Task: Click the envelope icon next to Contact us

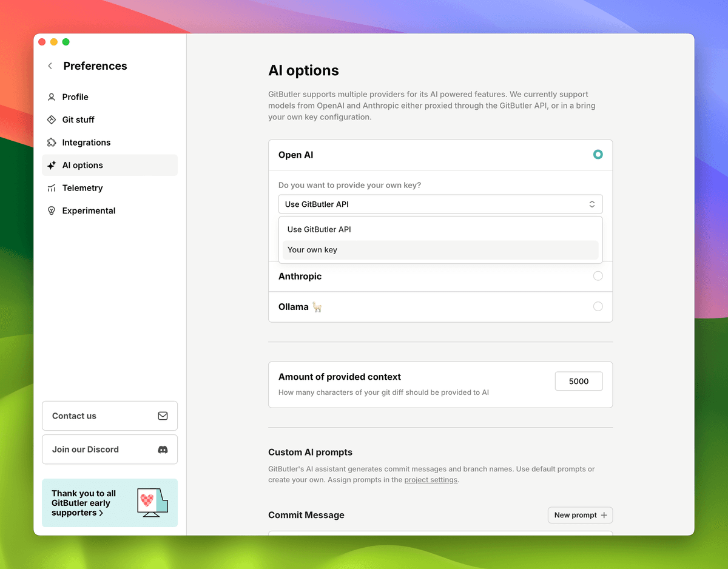Action: (163, 416)
